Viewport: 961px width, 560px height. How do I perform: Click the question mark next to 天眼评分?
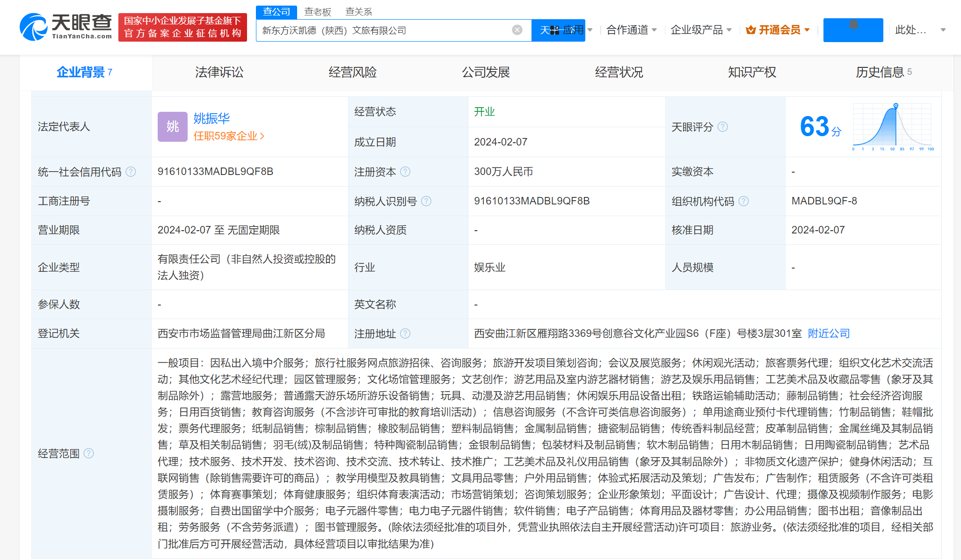coord(723,127)
